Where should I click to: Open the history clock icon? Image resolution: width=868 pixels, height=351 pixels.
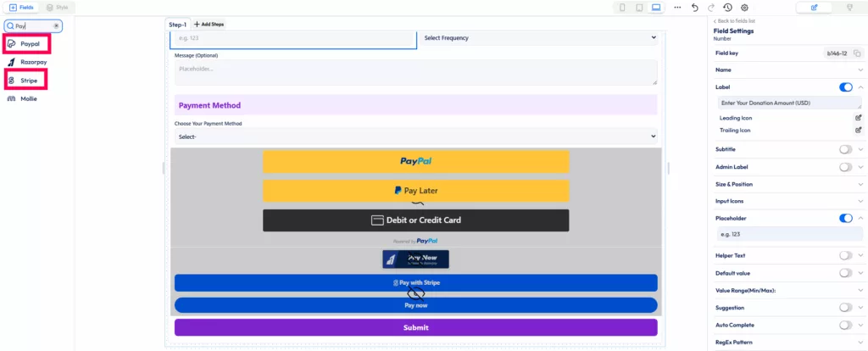tap(727, 8)
